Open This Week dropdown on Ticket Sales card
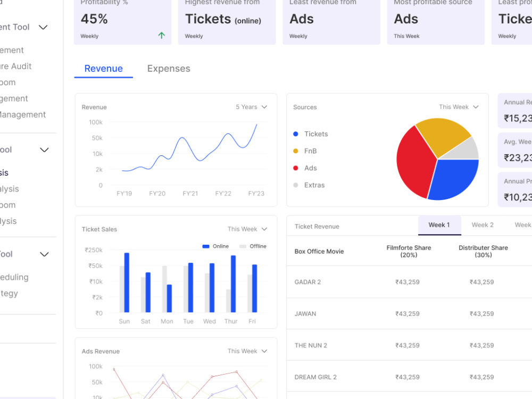 tap(247, 229)
